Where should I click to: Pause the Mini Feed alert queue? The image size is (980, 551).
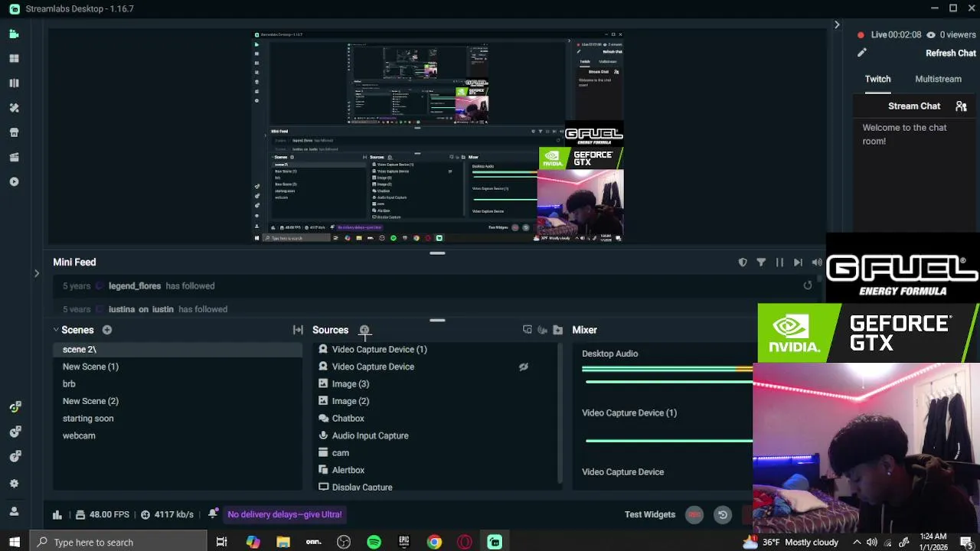pyautogui.click(x=779, y=262)
